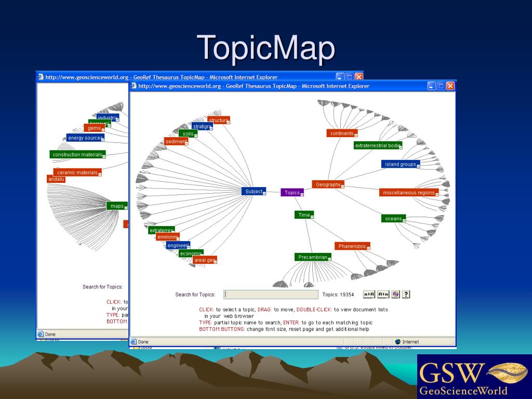This screenshot has width=532, height=399.
Task: Click the Done status text in front window
Action: (x=143, y=342)
